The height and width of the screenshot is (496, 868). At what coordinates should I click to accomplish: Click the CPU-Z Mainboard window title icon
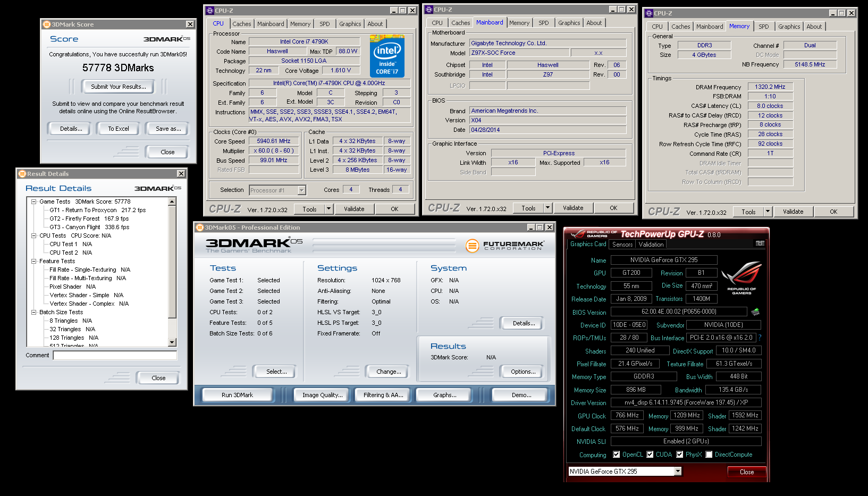[x=429, y=10]
